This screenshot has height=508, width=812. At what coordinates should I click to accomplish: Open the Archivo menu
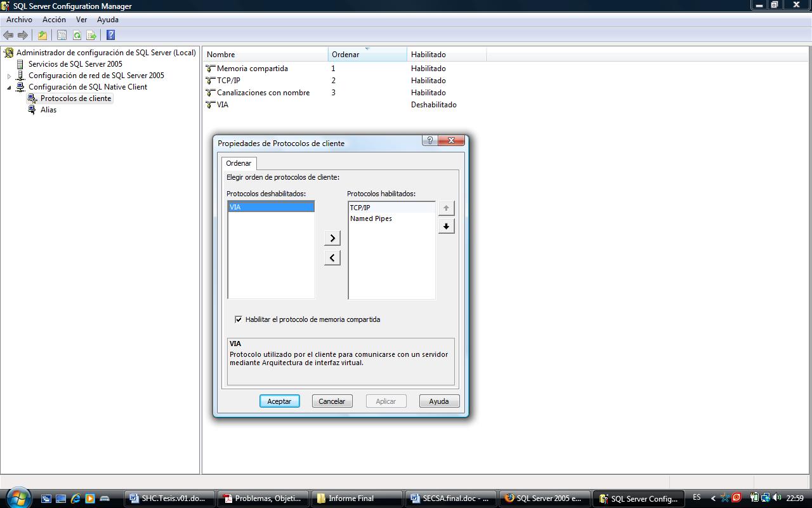coord(19,20)
